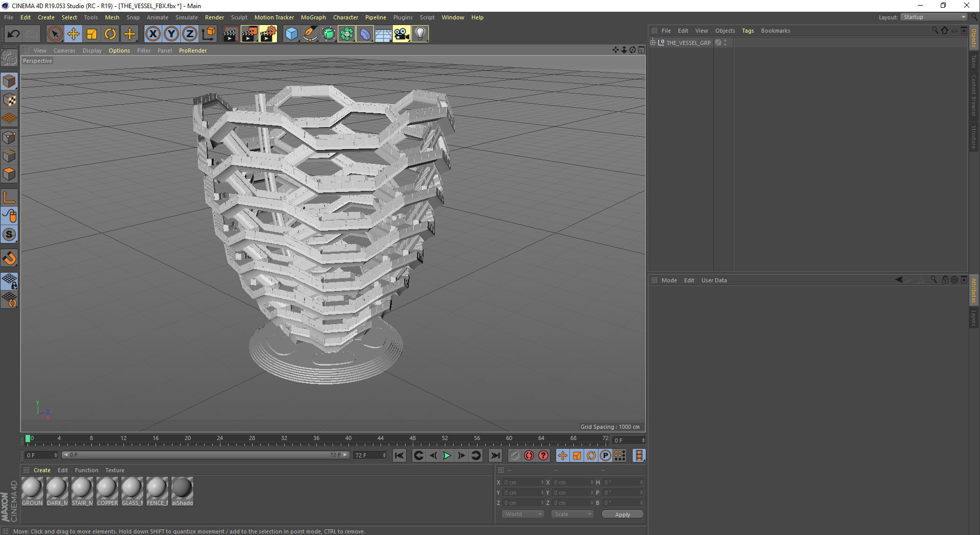
Task: Activate the Scale tool
Action: [92, 34]
